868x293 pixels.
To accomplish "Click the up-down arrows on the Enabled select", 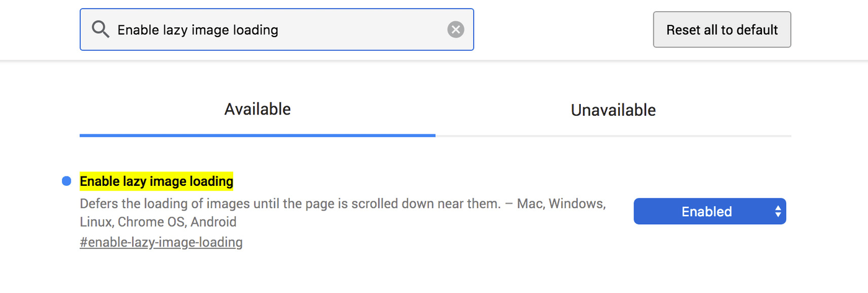I will click(777, 211).
